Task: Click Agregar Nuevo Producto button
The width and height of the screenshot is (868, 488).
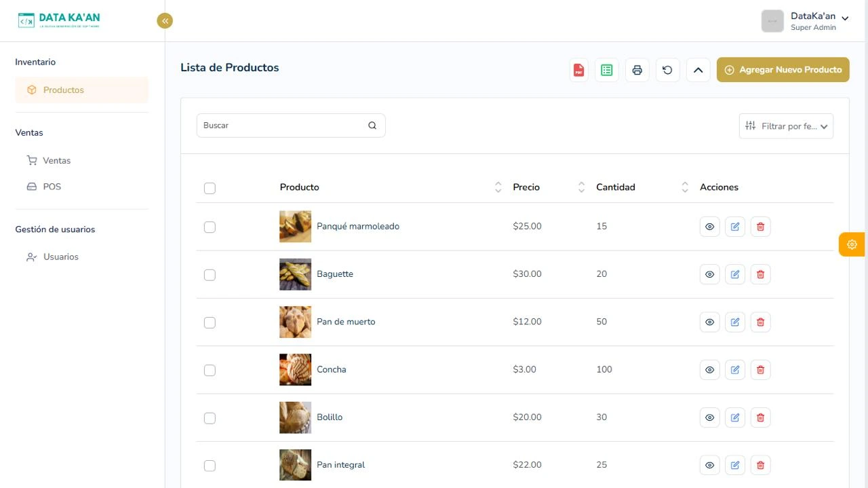Action: 783,70
